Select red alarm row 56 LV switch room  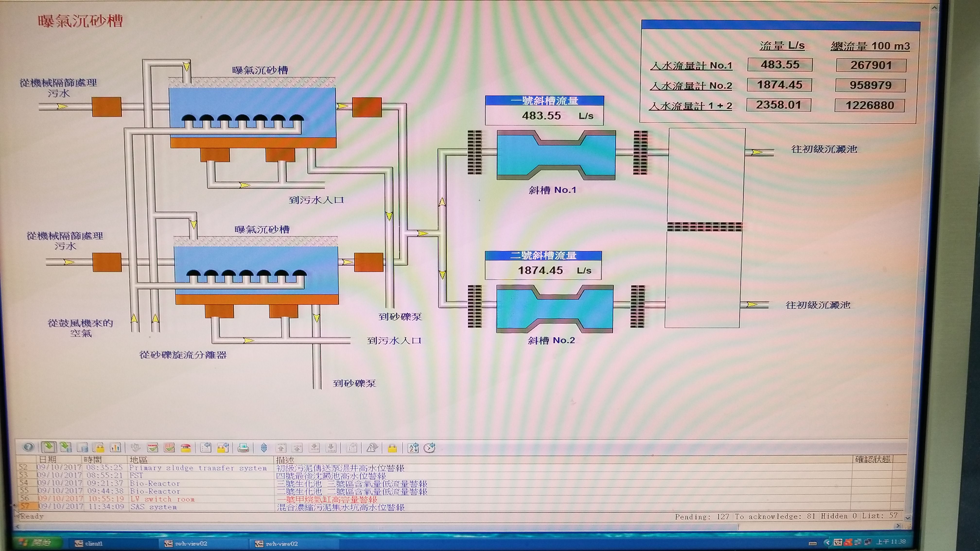[162, 499]
